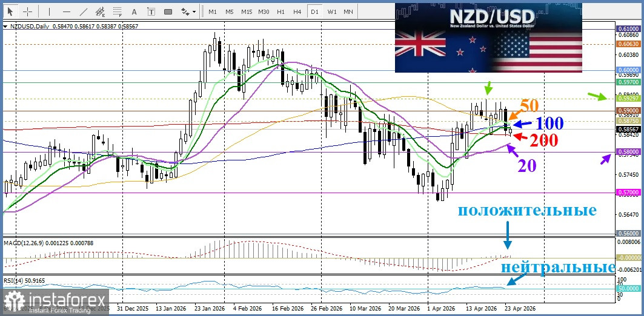The width and height of the screenshot is (644, 316).
Task: Switch chart to H1 timeframe
Action: (x=281, y=12)
